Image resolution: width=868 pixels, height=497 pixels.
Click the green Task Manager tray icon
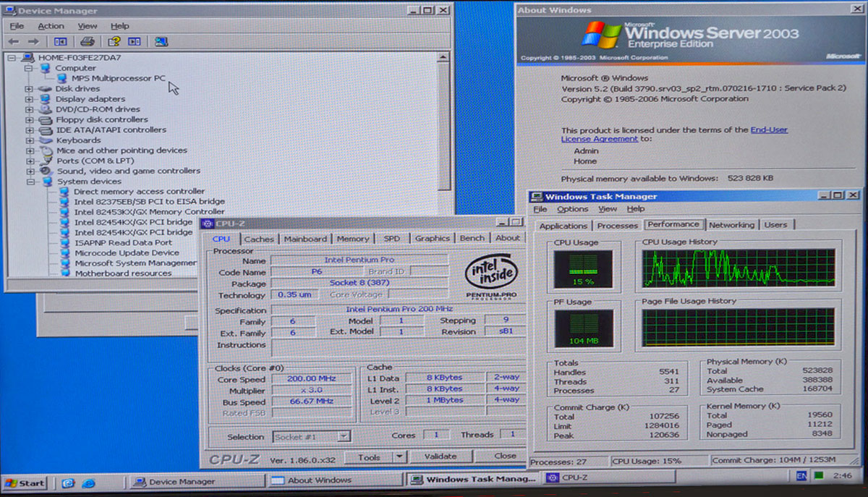point(818,477)
